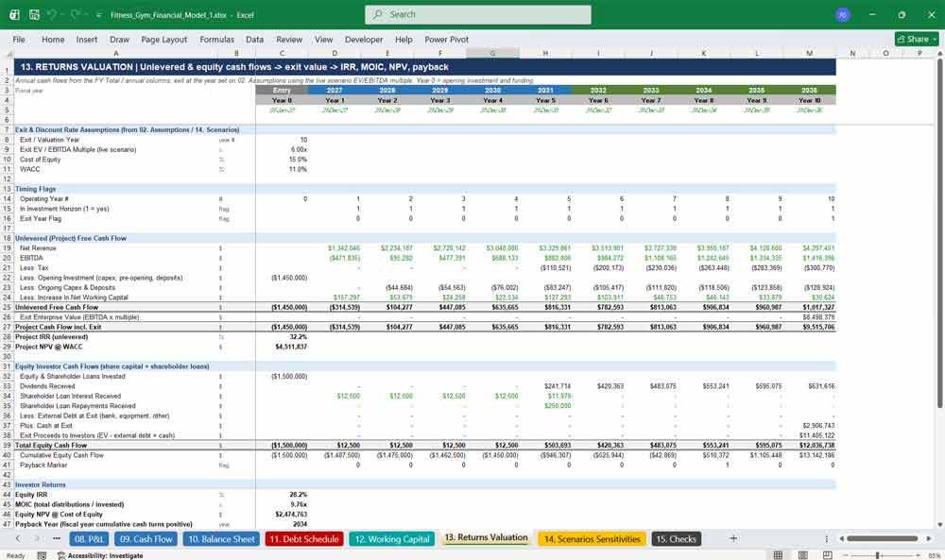Open the Developer ribbon tab

(364, 39)
